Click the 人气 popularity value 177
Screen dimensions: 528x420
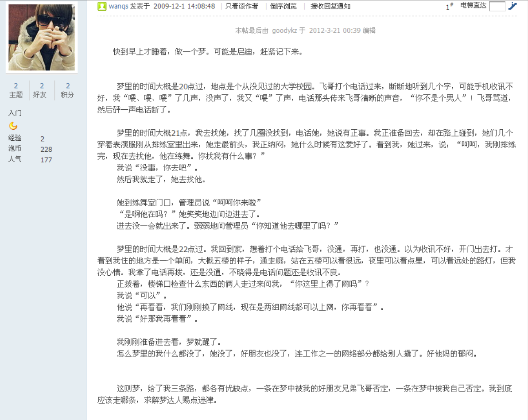(x=46, y=160)
